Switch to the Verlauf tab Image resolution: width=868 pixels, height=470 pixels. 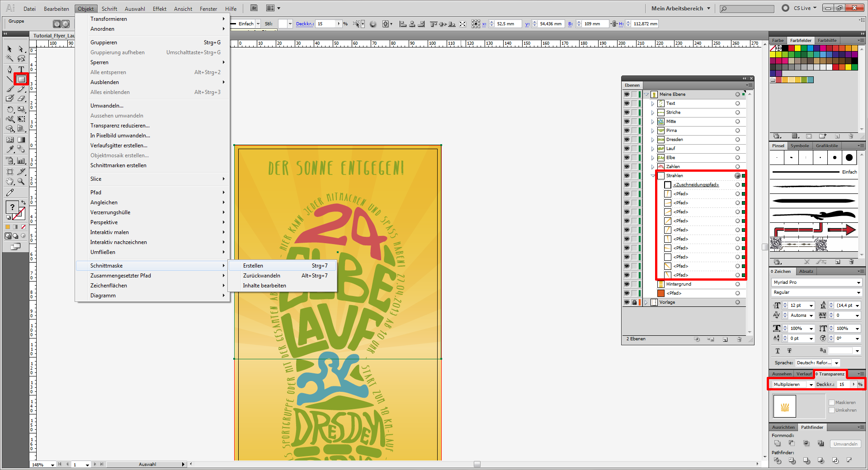[x=804, y=374]
